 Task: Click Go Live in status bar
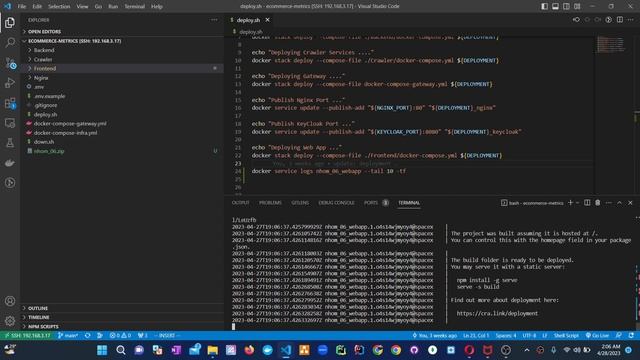click(597, 336)
